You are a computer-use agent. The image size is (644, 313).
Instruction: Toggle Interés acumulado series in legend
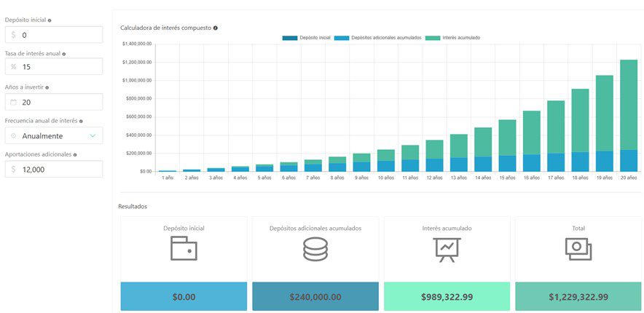pyautogui.click(x=452, y=38)
